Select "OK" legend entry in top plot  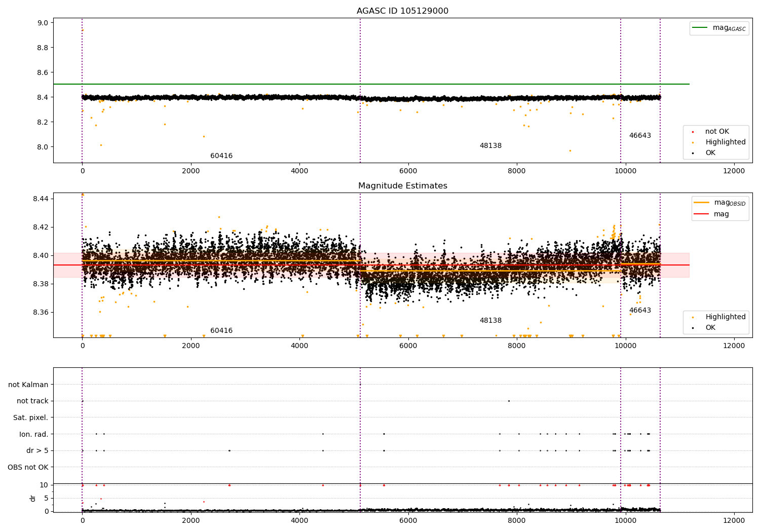702,153
